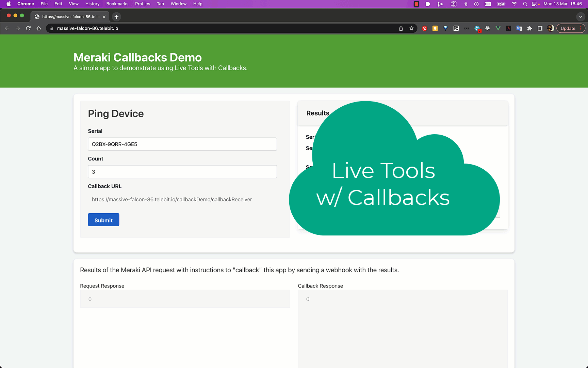Screen dimensions: 588x368
Task: Open the Apple menu
Action: point(9,4)
